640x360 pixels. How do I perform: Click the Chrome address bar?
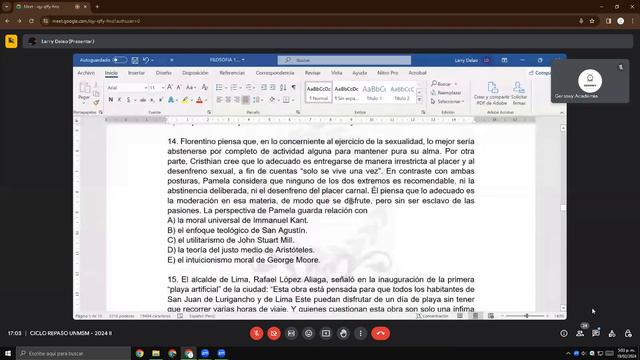coord(310,21)
